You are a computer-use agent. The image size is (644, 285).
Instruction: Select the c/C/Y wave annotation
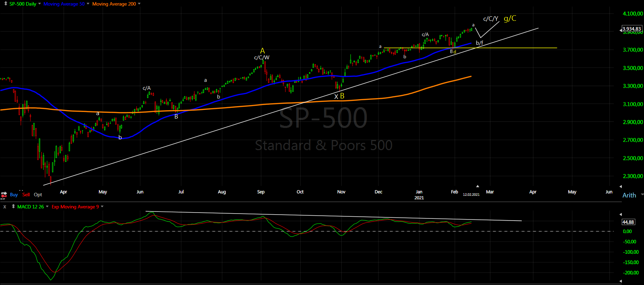pyautogui.click(x=491, y=19)
